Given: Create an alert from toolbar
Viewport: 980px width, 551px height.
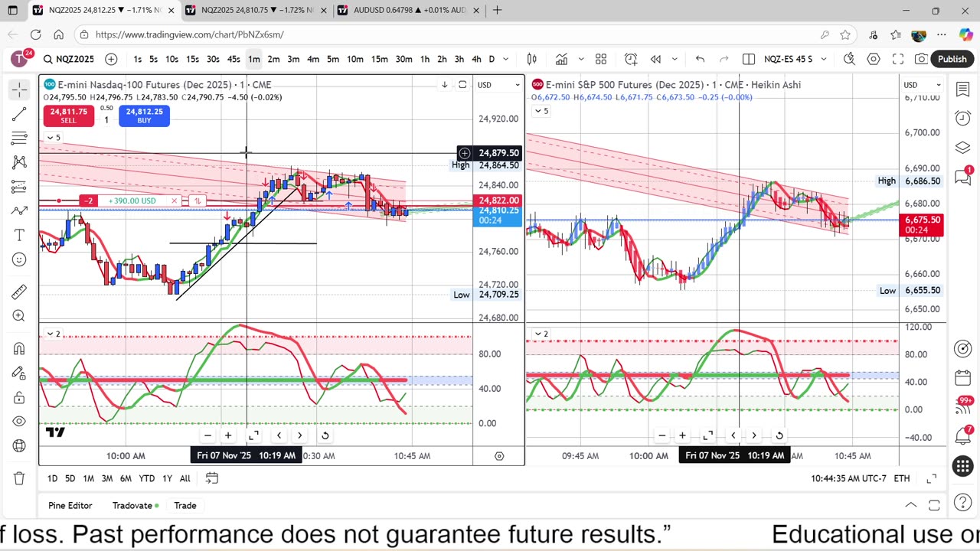Looking at the screenshot, I should 630,59.
